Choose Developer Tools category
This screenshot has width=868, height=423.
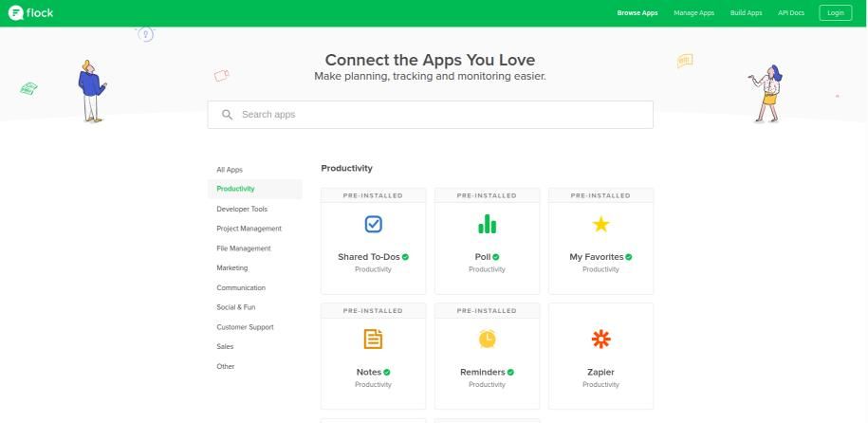click(x=242, y=209)
